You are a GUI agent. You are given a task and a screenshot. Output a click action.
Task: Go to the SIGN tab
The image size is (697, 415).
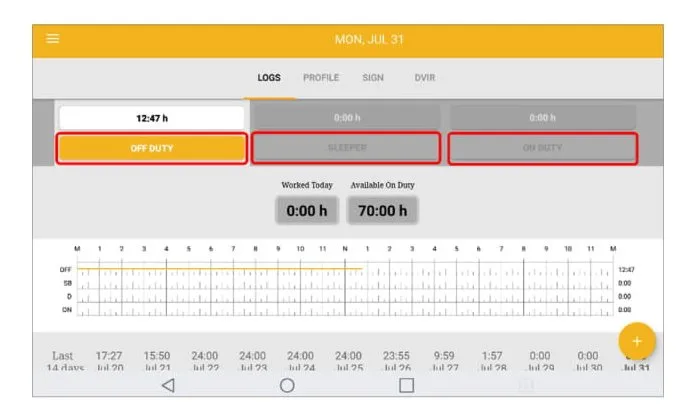click(373, 78)
